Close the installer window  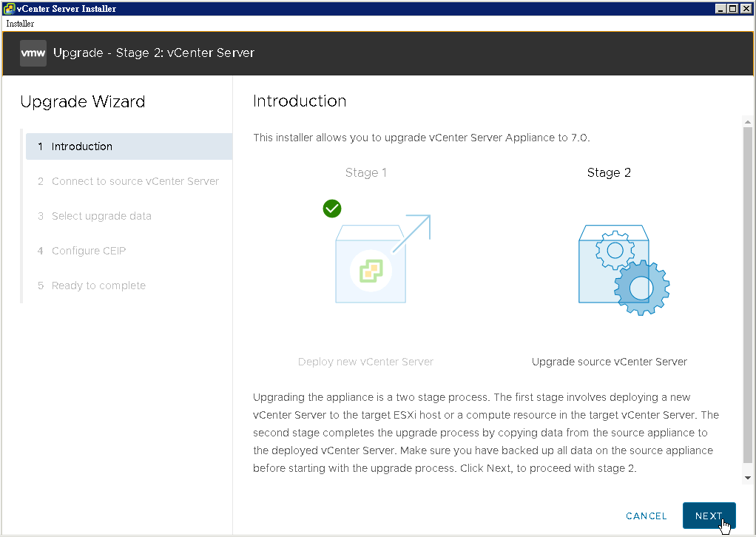tap(746, 9)
